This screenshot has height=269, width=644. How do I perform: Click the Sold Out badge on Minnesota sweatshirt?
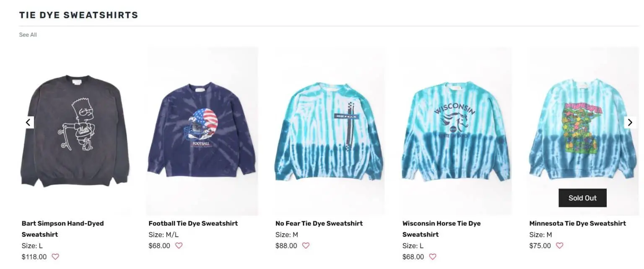[x=582, y=198]
